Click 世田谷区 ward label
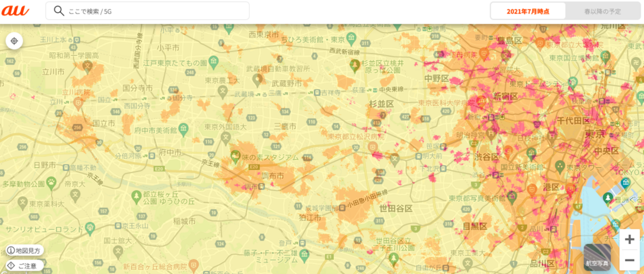Viewport: 644px width, 274px height. 396,208
